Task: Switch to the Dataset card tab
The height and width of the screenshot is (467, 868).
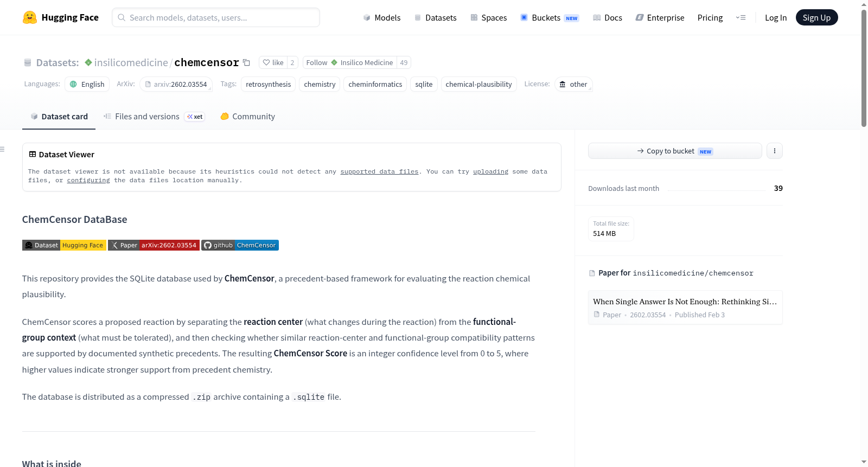Action: pyautogui.click(x=59, y=117)
